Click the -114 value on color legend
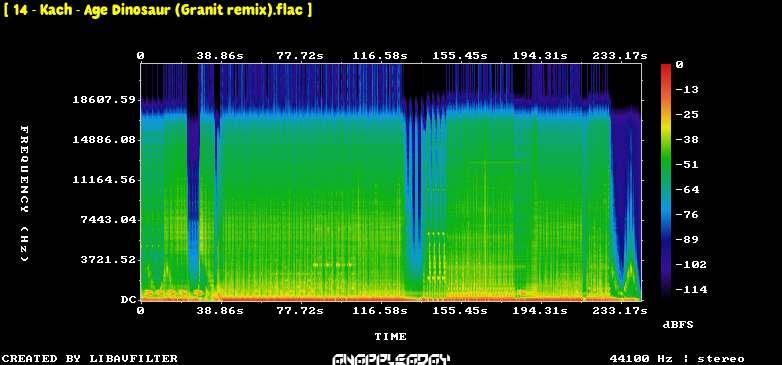Viewport: 782px width, 365px height. 691,289
